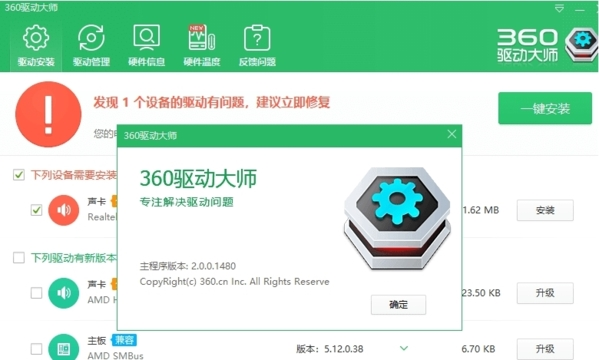Click the AMD SMBus device name
This screenshot has height=360, width=599.
[x=115, y=355]
